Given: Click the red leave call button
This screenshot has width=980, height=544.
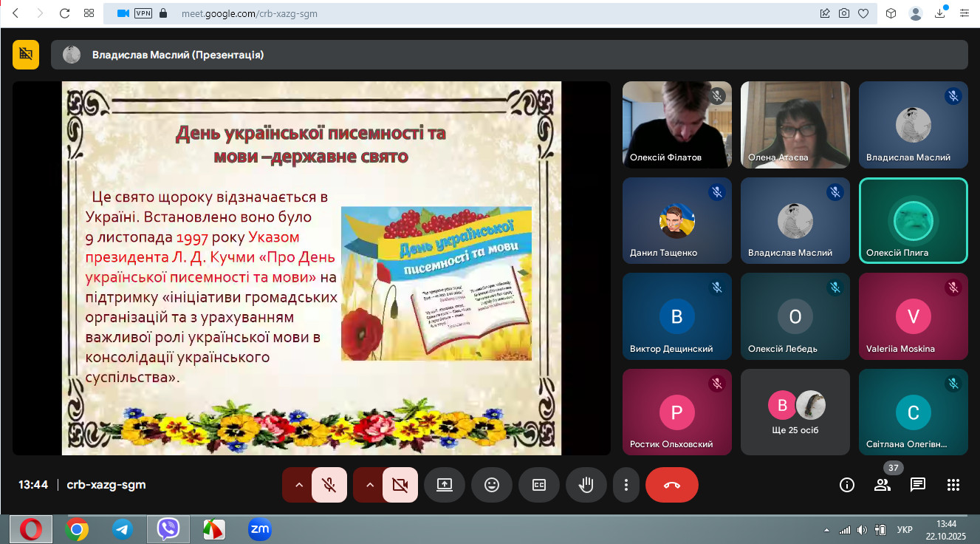Looking at the screenshot, I should coord(671,485).
